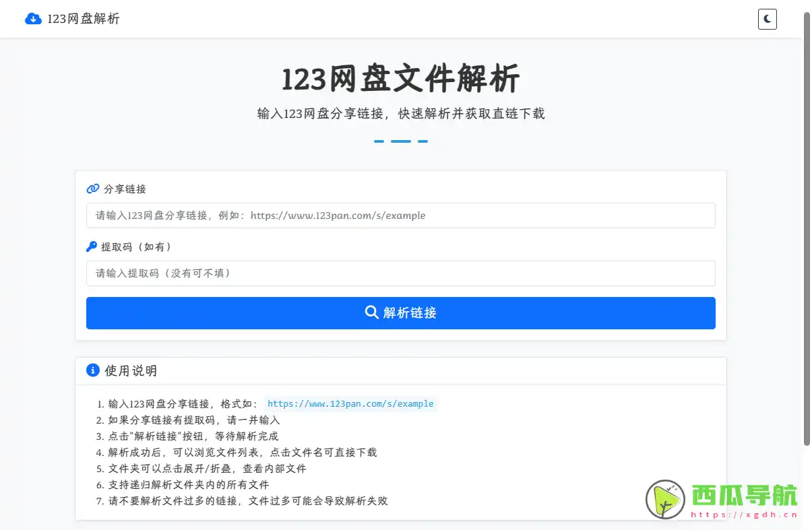Toggle dark mode using the moon button

tap(767, 19)
